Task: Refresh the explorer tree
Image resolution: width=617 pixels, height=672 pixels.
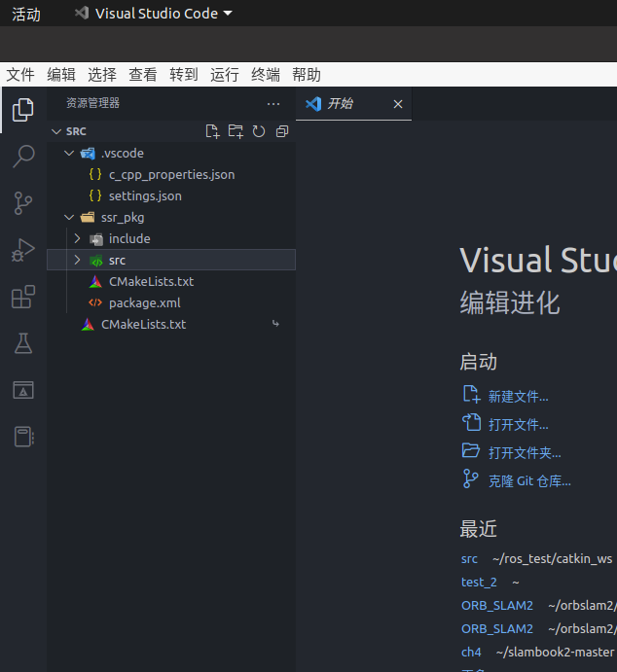Action: point(259,131)
